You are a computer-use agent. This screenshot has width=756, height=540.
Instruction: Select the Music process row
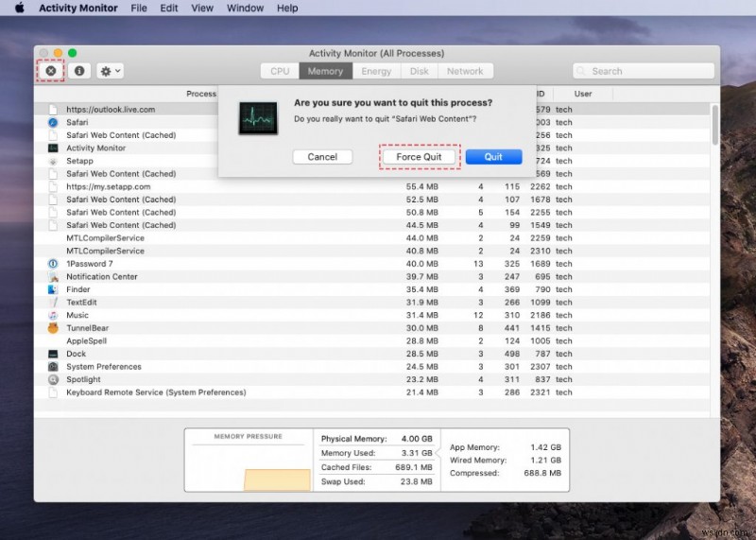(371, 315)
